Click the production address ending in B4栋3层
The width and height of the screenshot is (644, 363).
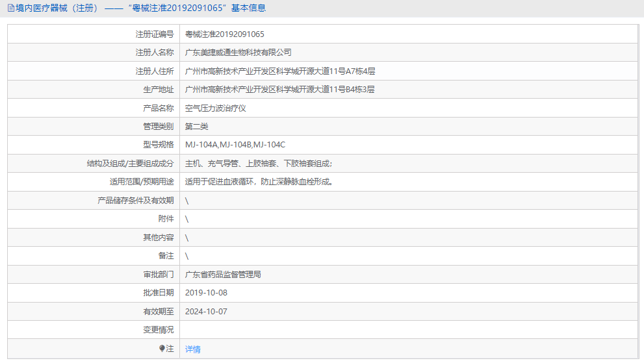[279, 90]
